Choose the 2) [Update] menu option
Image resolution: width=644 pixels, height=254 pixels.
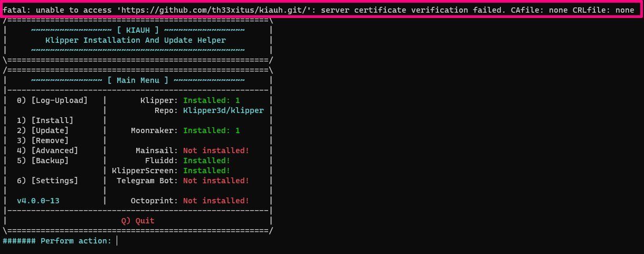click(42, 130)
